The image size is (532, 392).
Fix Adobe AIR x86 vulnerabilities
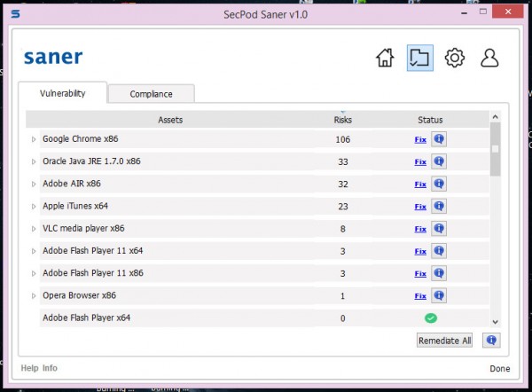[x=420, y=184]
